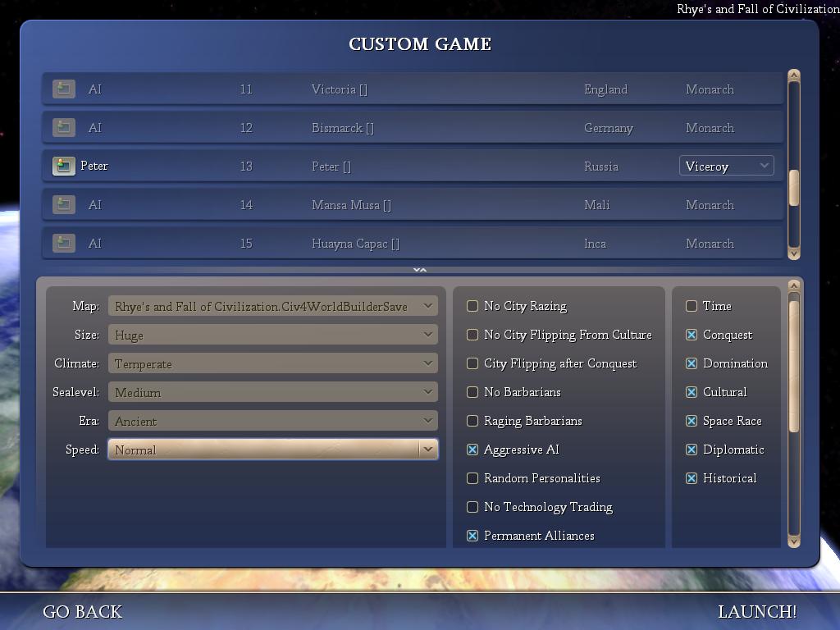Click GO BACK to return to menu

coord(83,612)
